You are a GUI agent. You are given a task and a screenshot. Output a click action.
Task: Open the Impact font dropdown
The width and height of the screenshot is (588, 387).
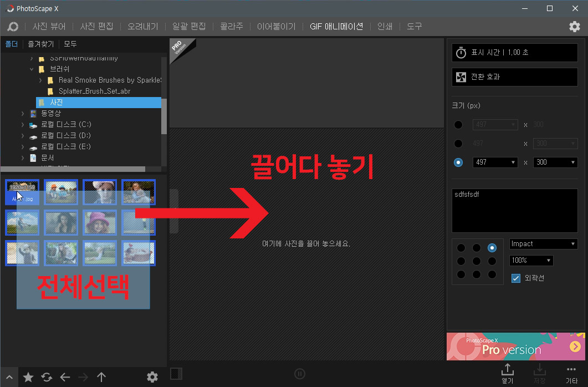[543, 244]
